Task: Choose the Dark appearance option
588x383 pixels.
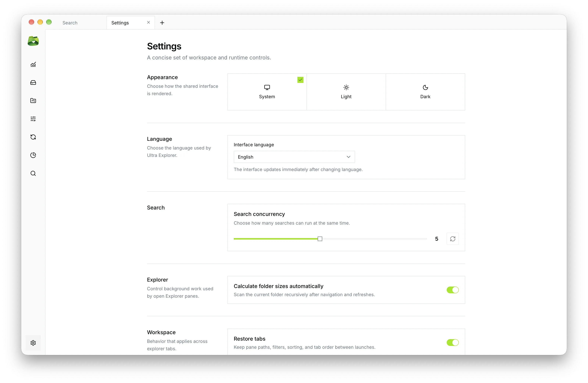Action: coord(425,92)
